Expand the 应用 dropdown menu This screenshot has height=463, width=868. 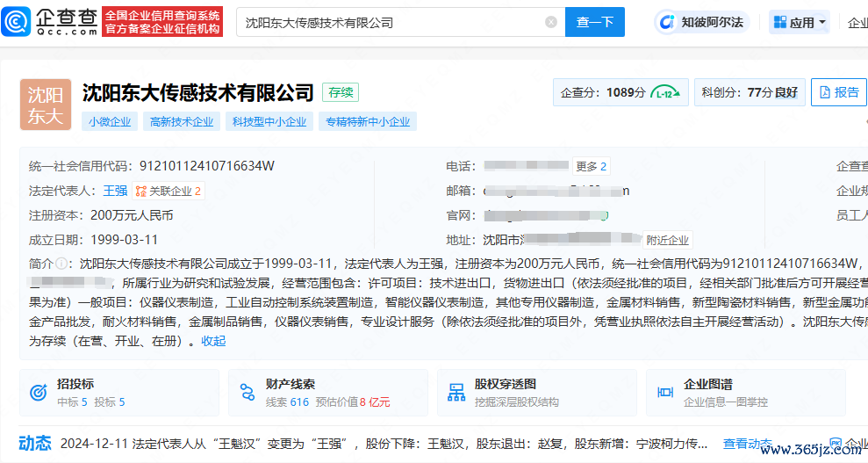coord(800,22)
